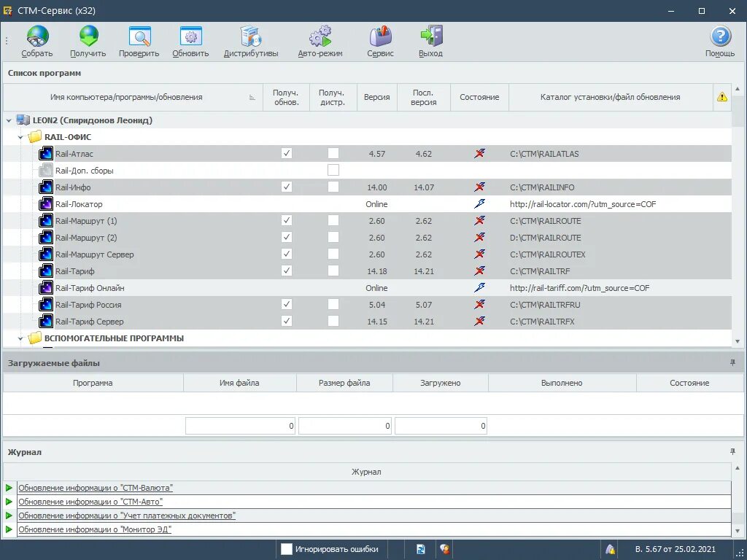Click the warning triangle column header

click(x=722, y=97)
